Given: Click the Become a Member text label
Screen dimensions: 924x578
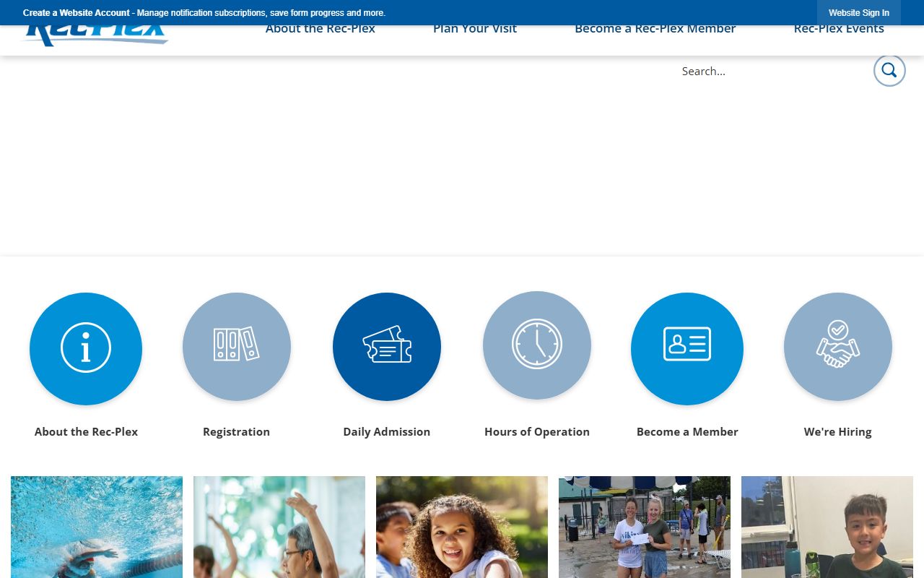Looking at the screenshot, I should point(687,432).
